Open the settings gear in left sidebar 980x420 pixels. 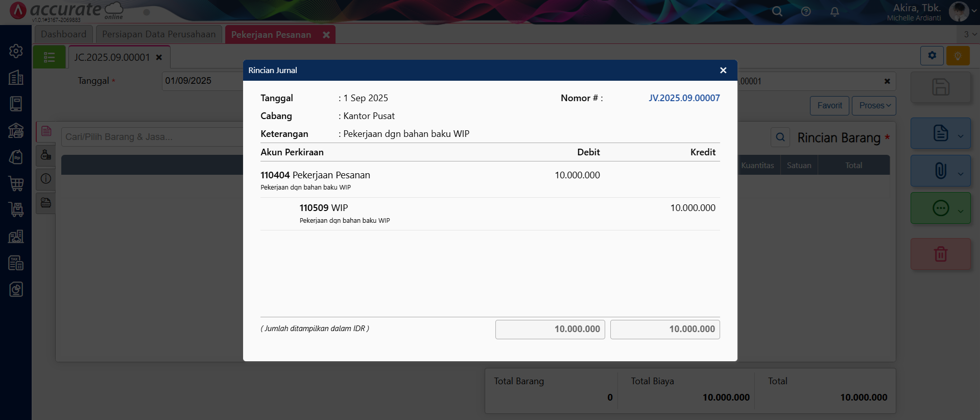point(16,51)
